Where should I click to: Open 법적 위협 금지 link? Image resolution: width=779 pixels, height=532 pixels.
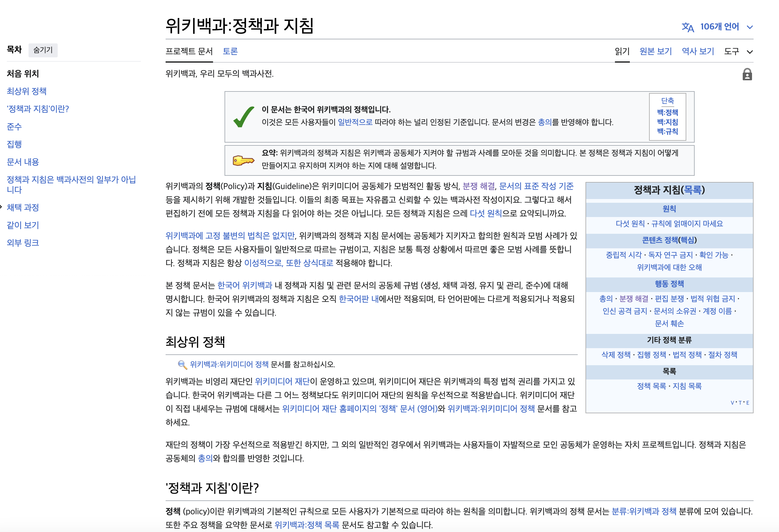click(x=713, y=299)
